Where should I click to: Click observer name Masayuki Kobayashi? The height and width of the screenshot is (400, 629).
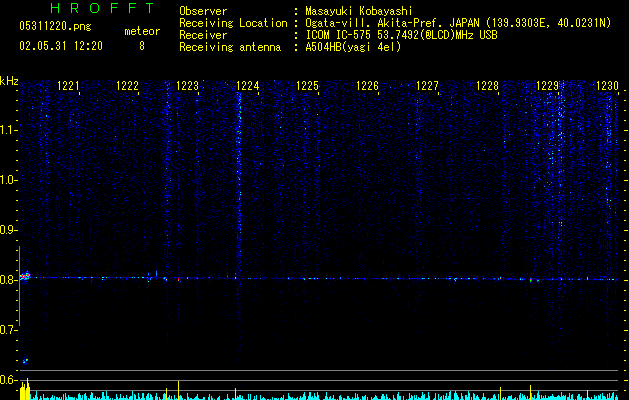pyautogui.click(x=359, y=11)
